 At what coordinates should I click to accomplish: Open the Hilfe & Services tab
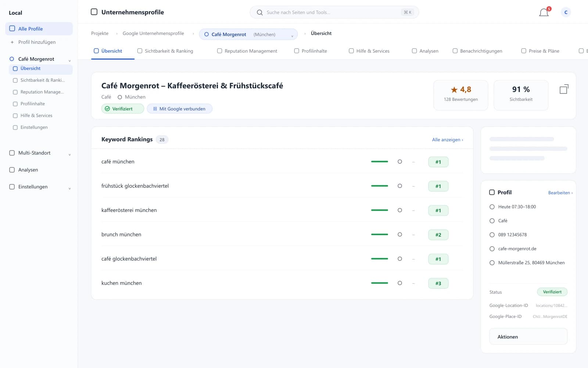[369, 51]
